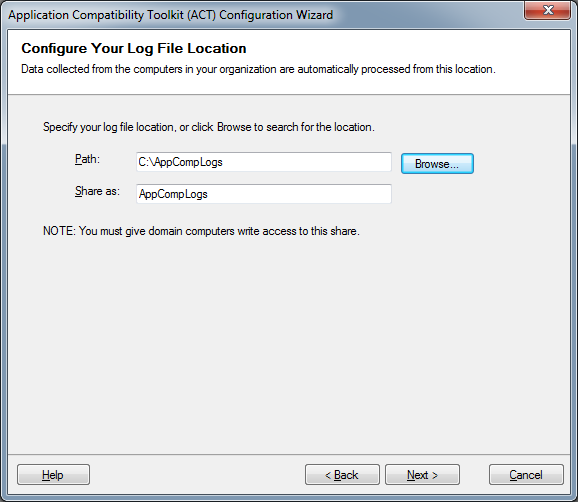Click the Share as: label
The image size is (578, 502).
pos(97,191)
